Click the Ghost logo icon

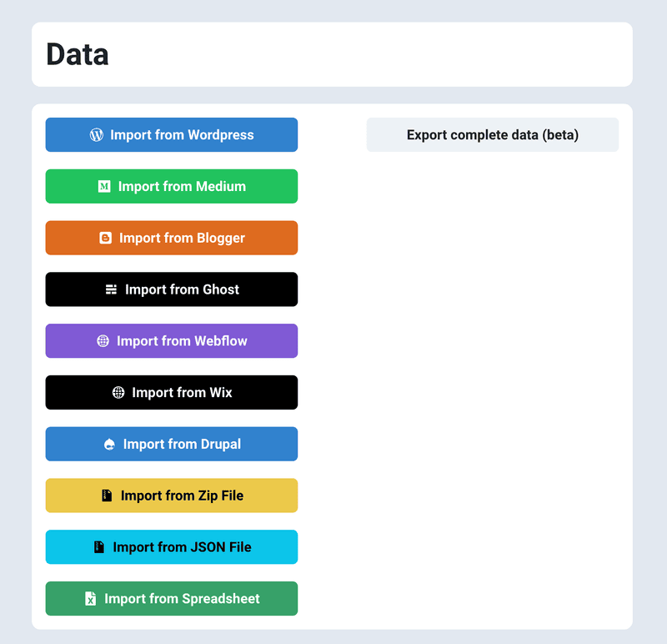coord(111,289)
